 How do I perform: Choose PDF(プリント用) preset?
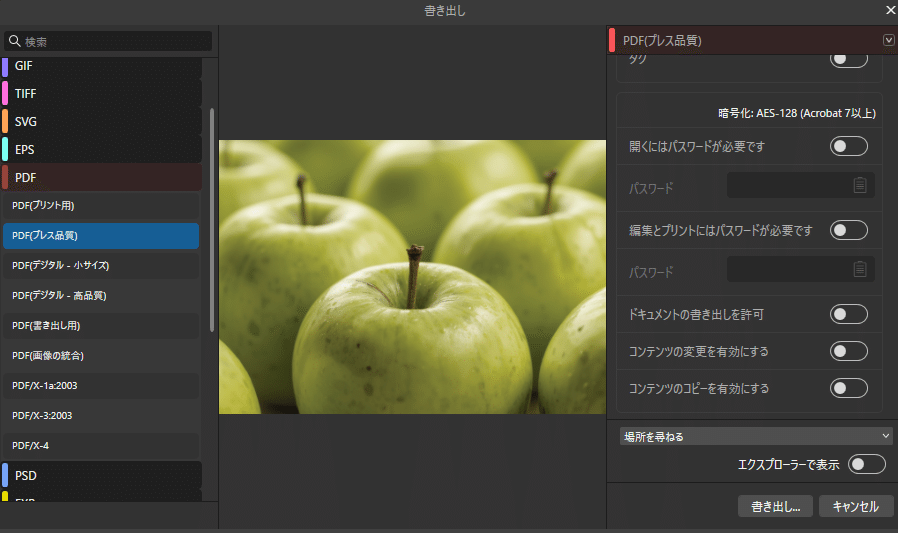click(101, 206)
